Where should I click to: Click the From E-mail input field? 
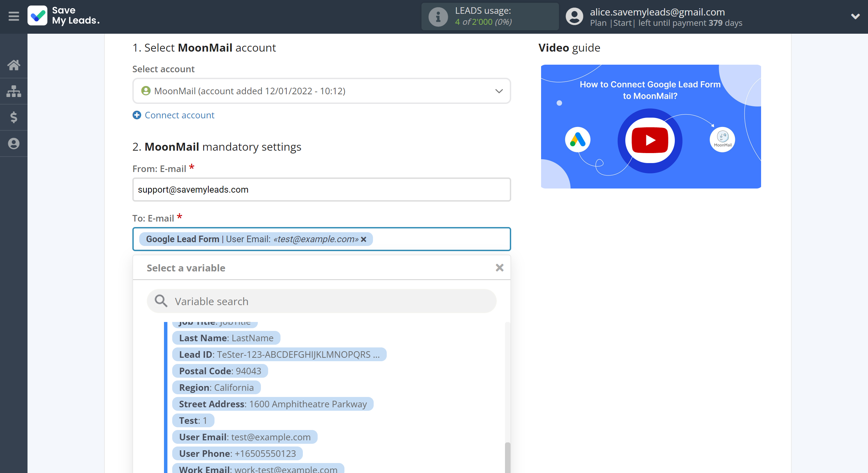pos(321,189)
